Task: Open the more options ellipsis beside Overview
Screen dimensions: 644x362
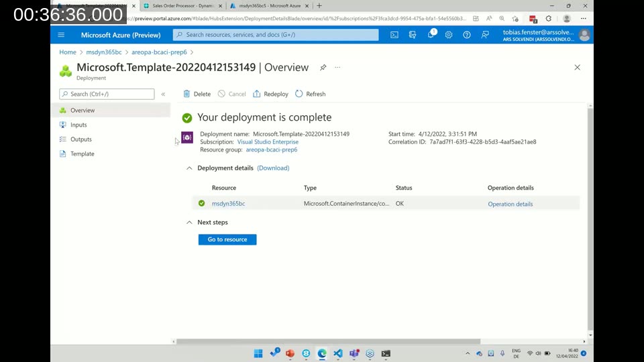Action: click(337, 67)
